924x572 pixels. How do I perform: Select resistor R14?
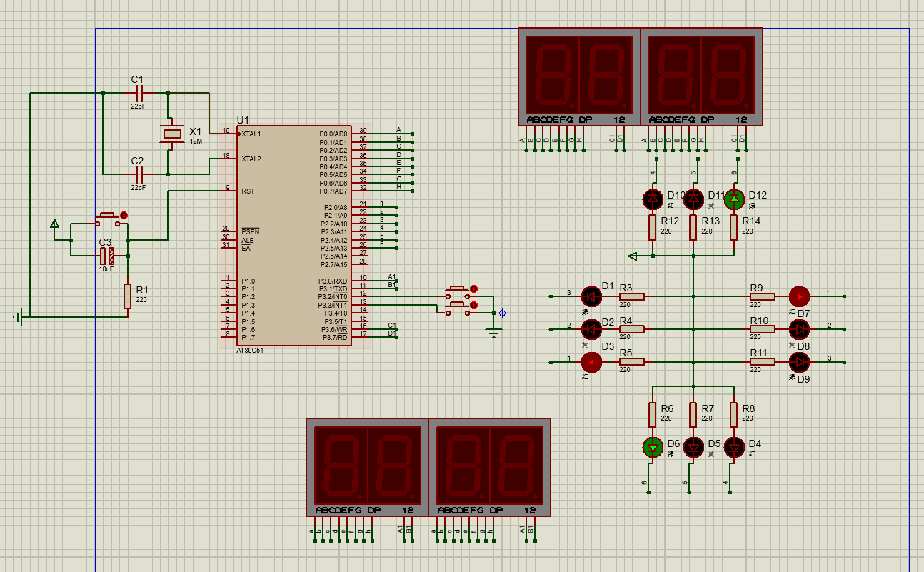[734, 228]
